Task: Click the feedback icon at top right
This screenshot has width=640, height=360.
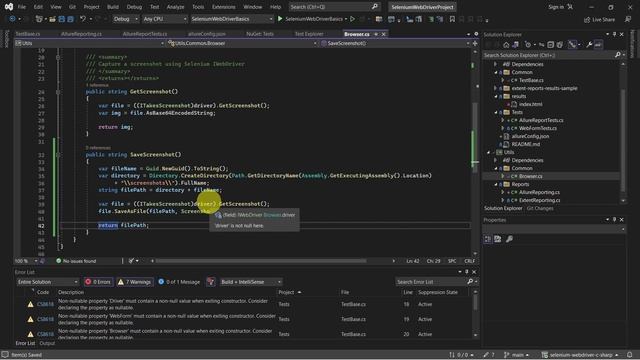Action: pos(628,19)
